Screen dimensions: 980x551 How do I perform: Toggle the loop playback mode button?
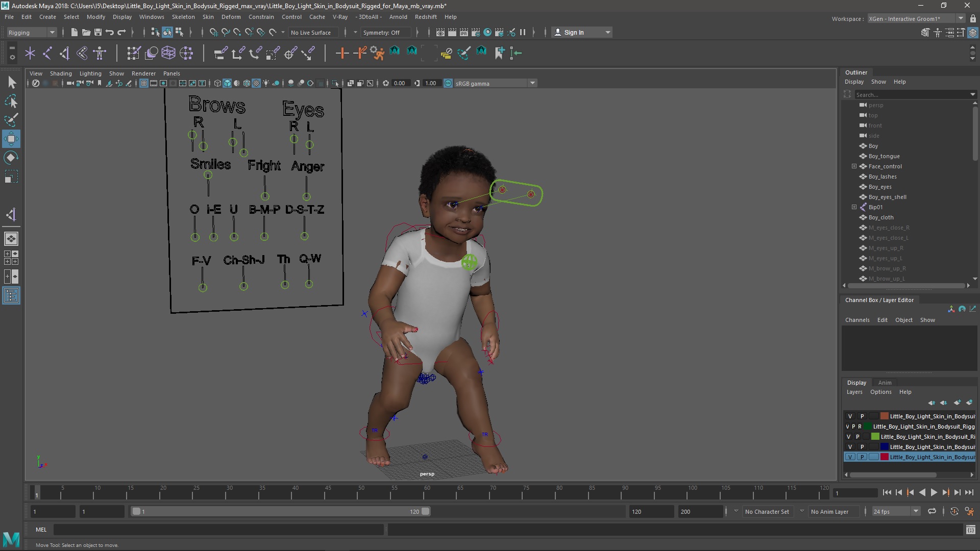tap(932, 511)
